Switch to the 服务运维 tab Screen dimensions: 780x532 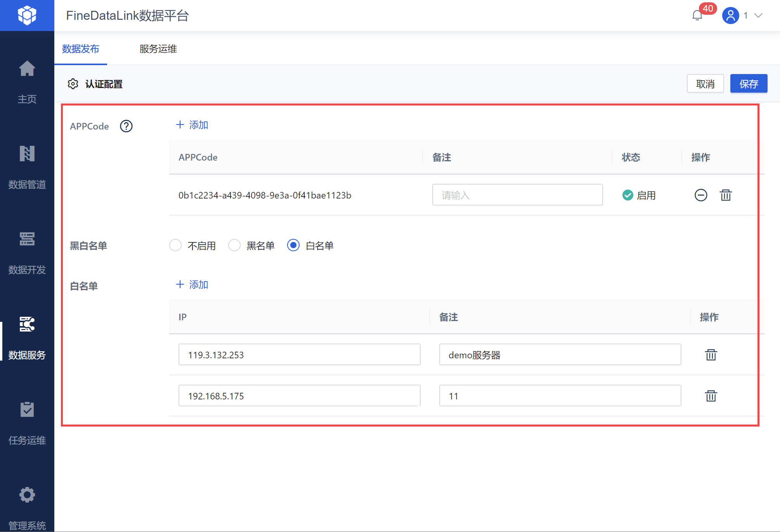tap(158, 49)
